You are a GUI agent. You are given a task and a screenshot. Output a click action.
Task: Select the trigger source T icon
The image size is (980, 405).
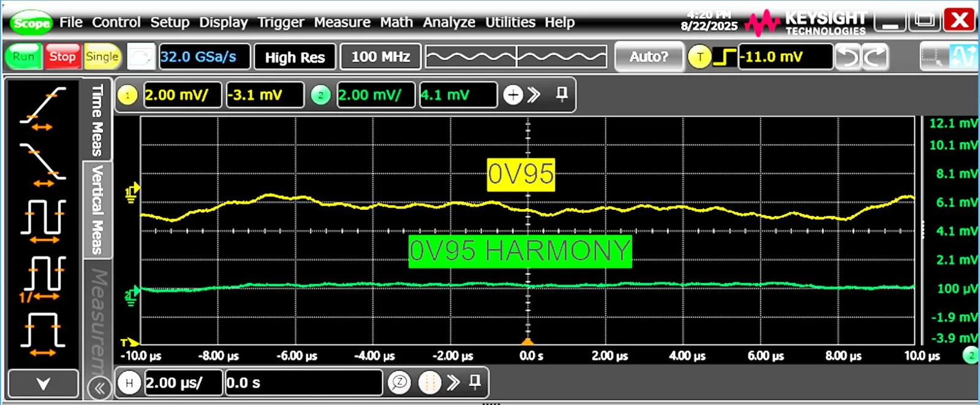coord(699,58)
